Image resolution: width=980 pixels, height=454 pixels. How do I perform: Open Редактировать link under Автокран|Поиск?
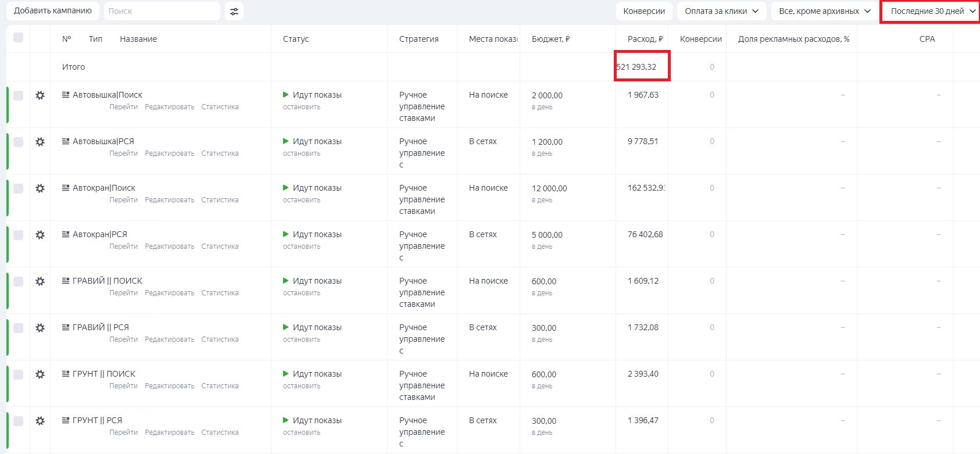tap(170, 200)
